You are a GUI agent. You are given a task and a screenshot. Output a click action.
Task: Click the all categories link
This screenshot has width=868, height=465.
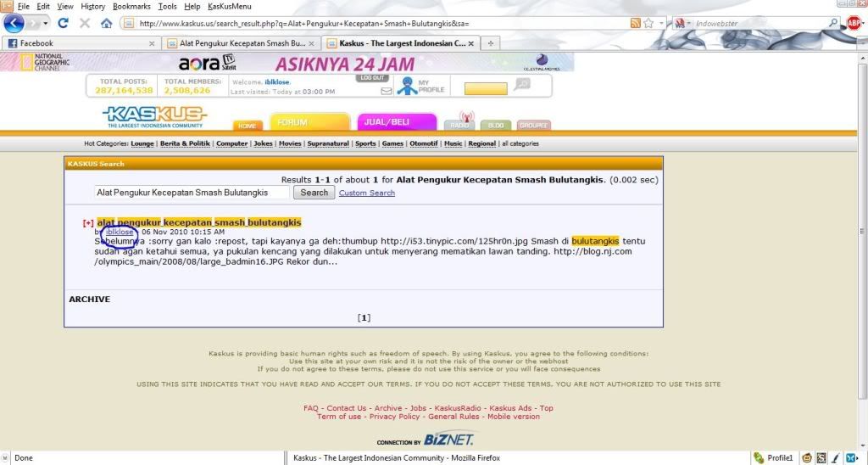click(x=520, y=143)
